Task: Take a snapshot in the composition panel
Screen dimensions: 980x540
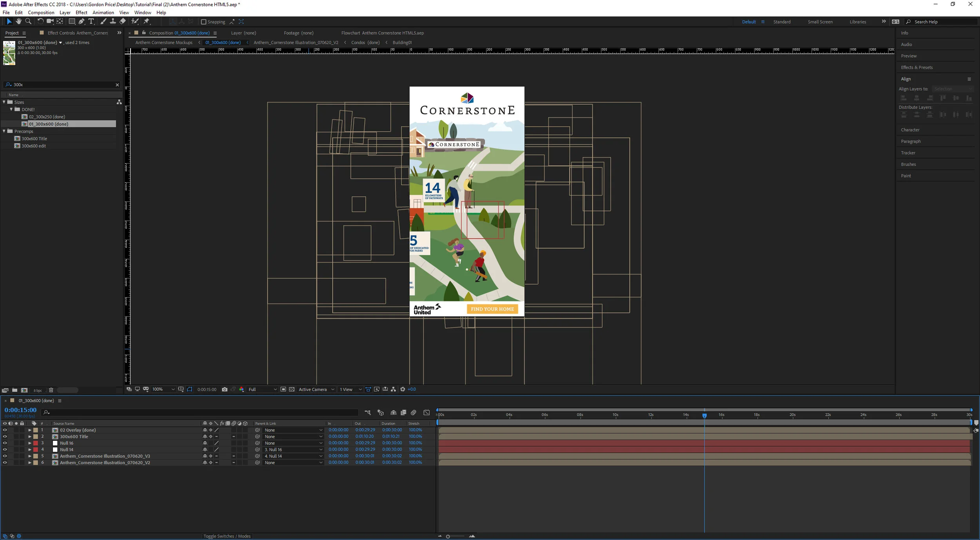Action: click(225, 389)
